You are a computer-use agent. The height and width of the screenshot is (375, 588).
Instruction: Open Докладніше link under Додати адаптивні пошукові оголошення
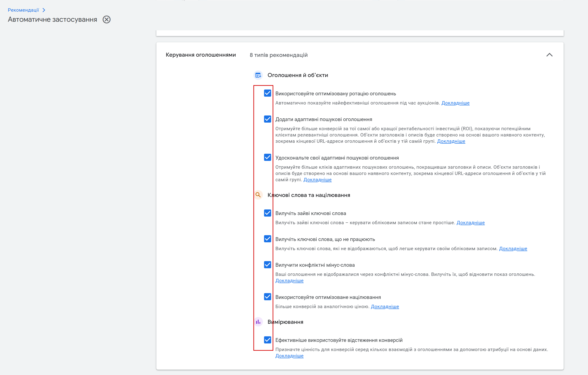[451, 141]
